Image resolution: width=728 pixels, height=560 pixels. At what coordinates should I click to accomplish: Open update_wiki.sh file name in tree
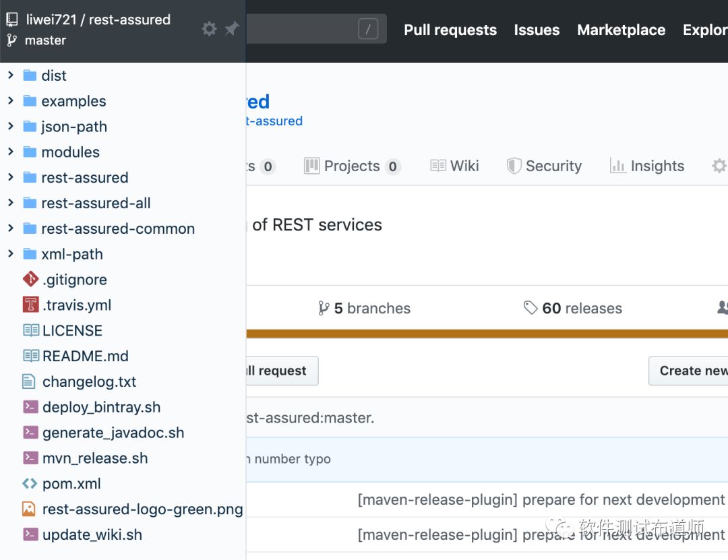pos(92,534)
